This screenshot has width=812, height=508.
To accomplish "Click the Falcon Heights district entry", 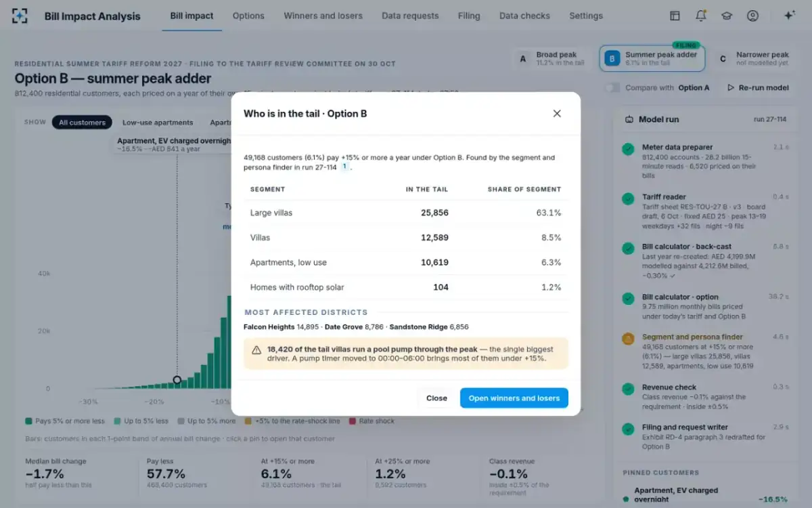I will (x=281, y=326).
